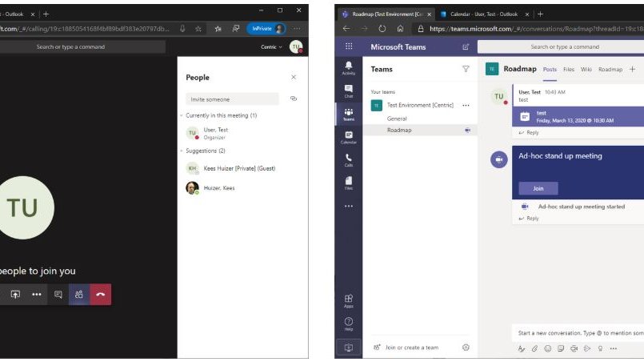Open Chat in the Teams sidebar
This screenshot has height=362, width=644.
[x=349, y=91]
